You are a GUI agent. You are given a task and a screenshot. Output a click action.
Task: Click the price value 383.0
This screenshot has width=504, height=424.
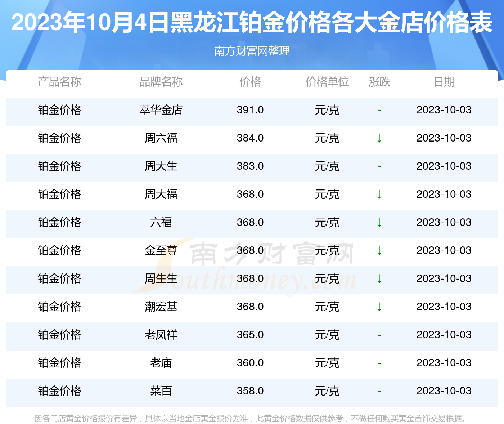(250, 166)
